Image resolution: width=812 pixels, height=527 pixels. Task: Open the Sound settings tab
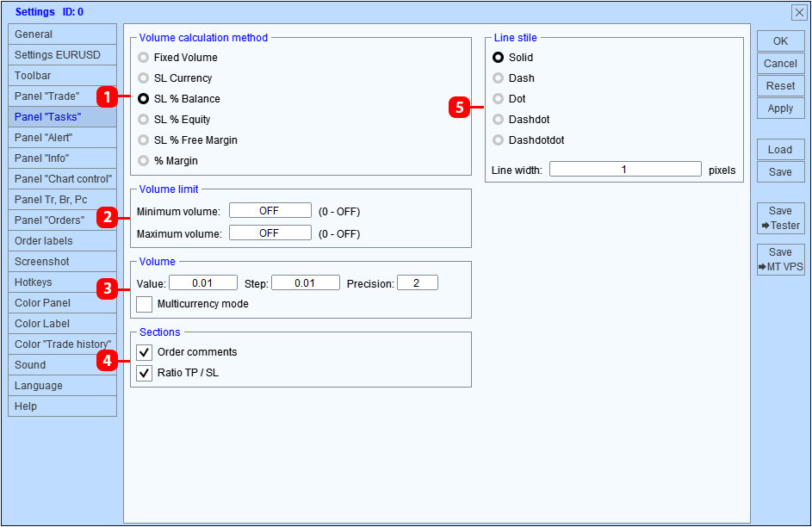[x=62, y=365]
